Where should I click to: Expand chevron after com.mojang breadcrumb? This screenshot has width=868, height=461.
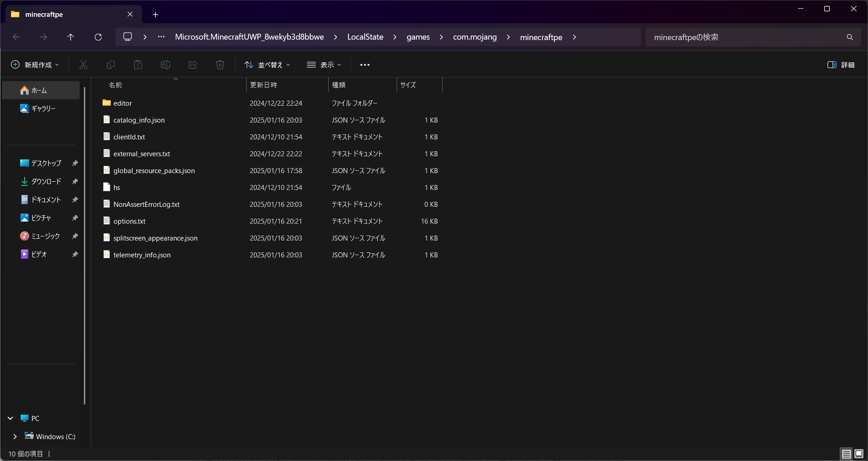(x=508, y=37)
